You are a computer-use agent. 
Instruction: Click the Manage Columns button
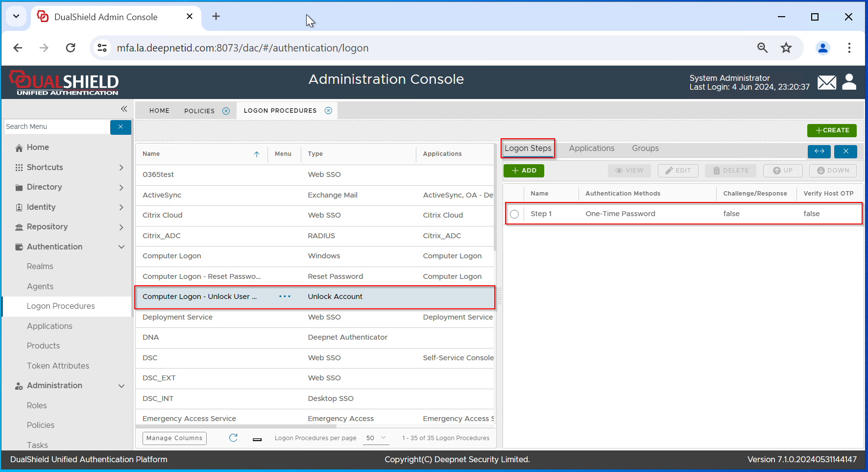[174, 438]
